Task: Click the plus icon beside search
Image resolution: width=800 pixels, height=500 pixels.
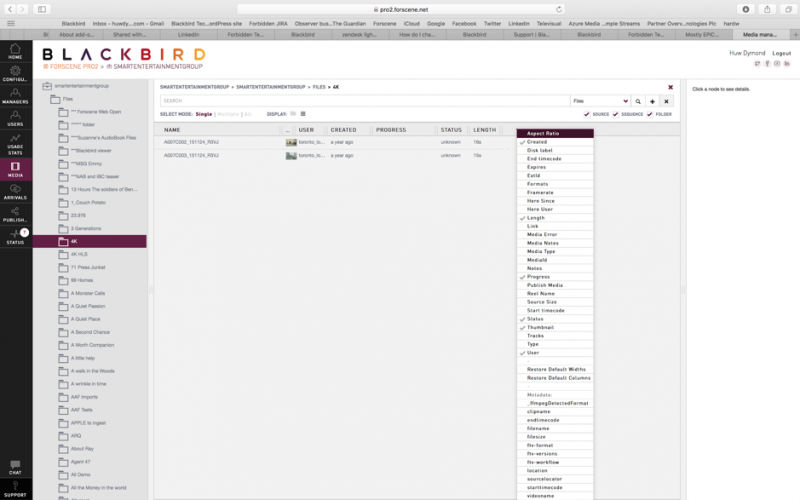Action: point(652,101)
